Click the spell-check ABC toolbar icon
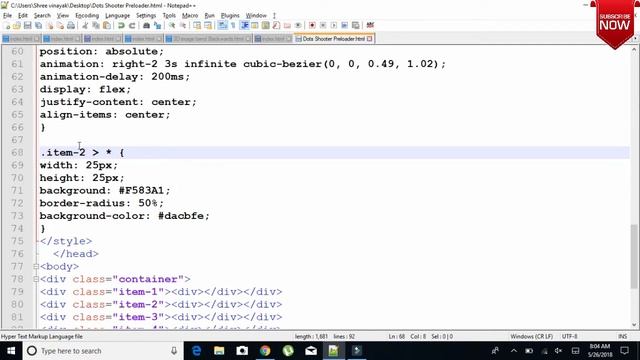 coord(370,26)
